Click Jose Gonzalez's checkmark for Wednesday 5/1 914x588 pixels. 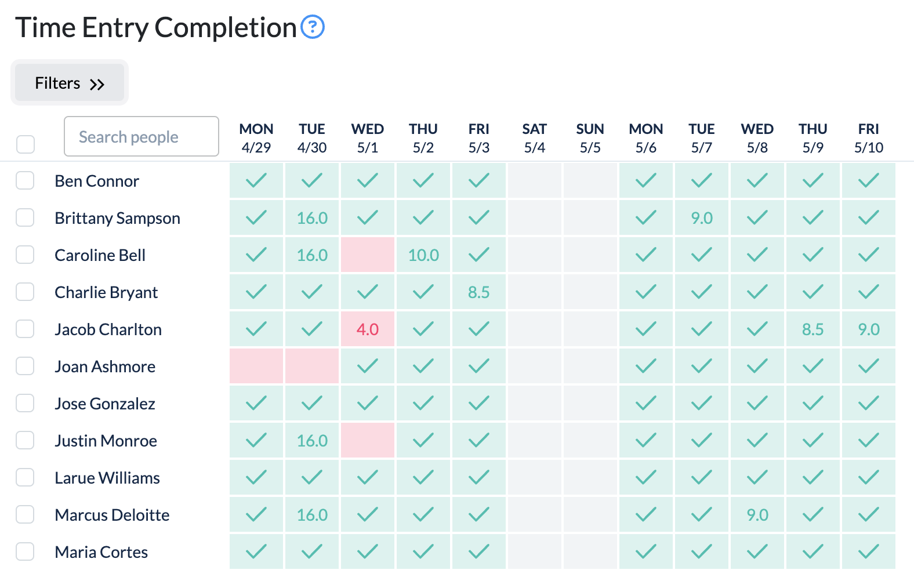[x=367, y=403]
